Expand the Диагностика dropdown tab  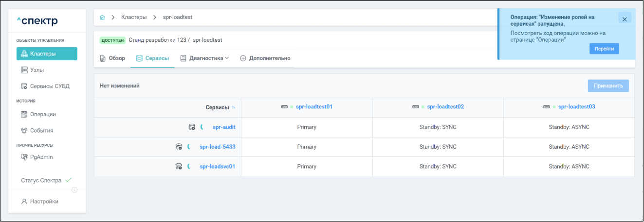(204, 58)
